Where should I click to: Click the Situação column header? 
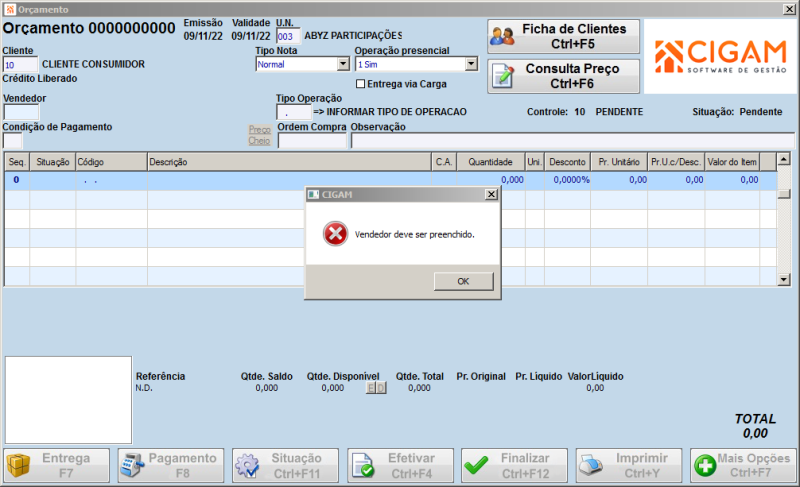(53, 162)
